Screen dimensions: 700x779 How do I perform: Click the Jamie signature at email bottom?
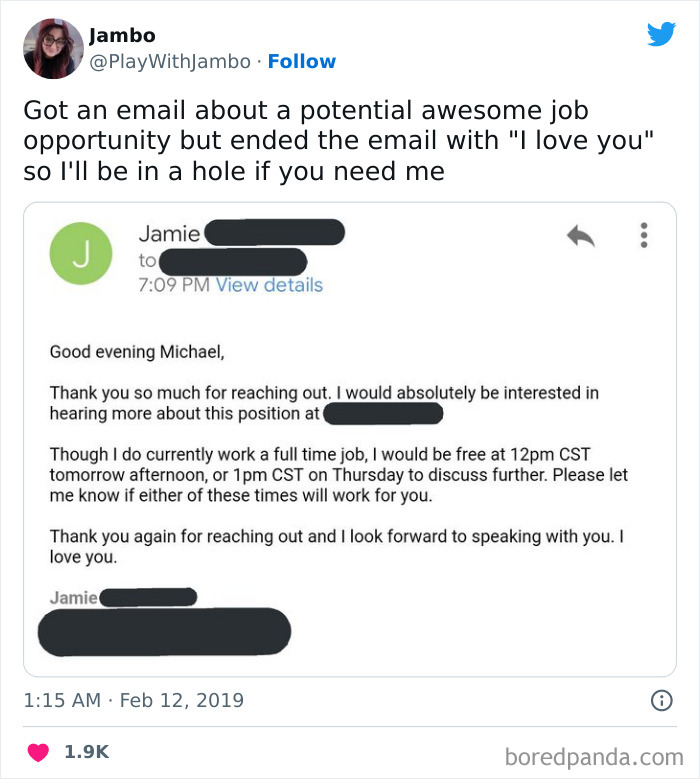tap(73, 598)
